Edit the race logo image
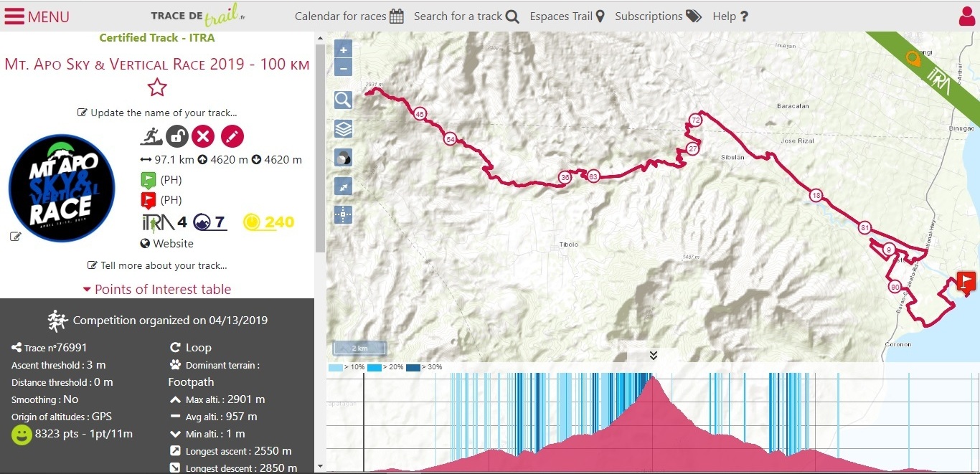Viewport: 980px width, 474px height. pos(16,237)
